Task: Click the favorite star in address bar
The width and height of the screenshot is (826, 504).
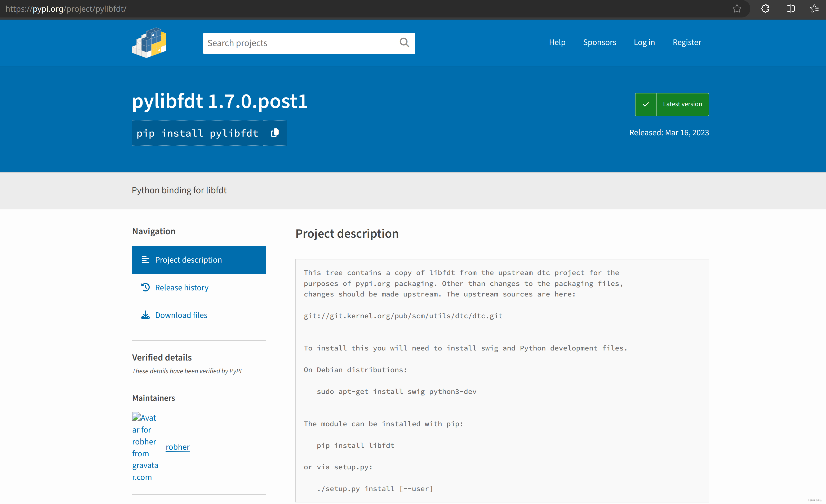Action: coord(736,9)
